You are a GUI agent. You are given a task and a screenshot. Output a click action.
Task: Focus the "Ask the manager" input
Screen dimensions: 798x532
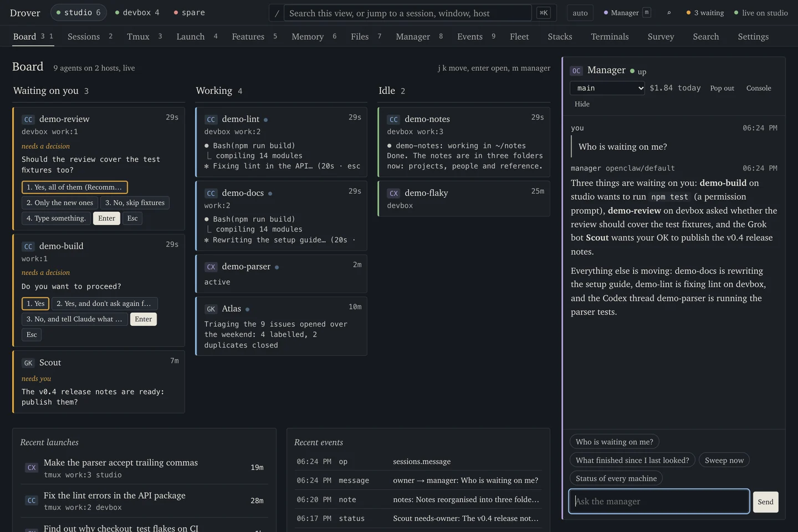tap(659, 502)
